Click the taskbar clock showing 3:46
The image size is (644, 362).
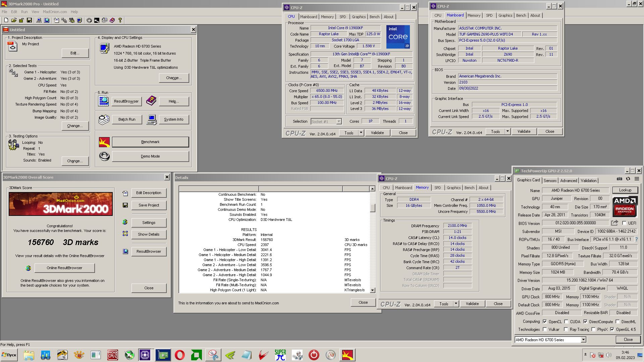coord(625,352)
